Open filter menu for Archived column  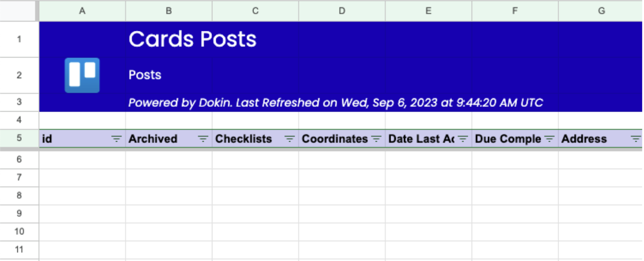(203, 139)
